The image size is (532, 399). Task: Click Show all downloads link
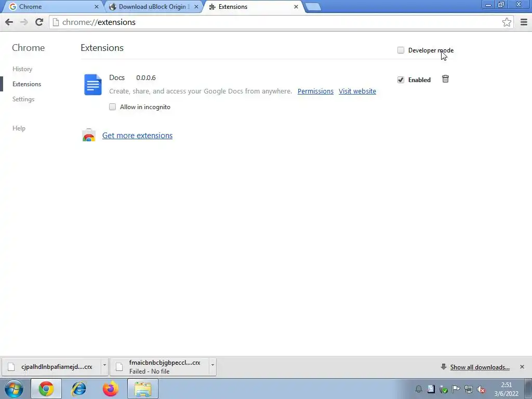click(480, 367)
